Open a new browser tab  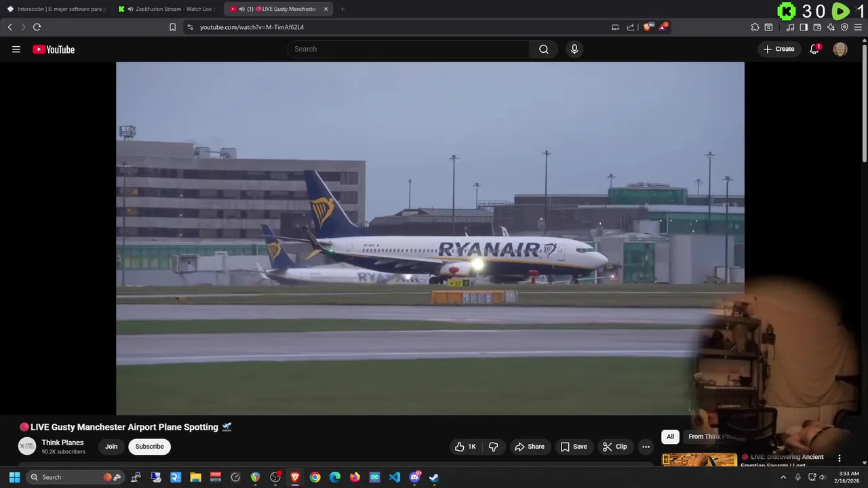point(342,9)
